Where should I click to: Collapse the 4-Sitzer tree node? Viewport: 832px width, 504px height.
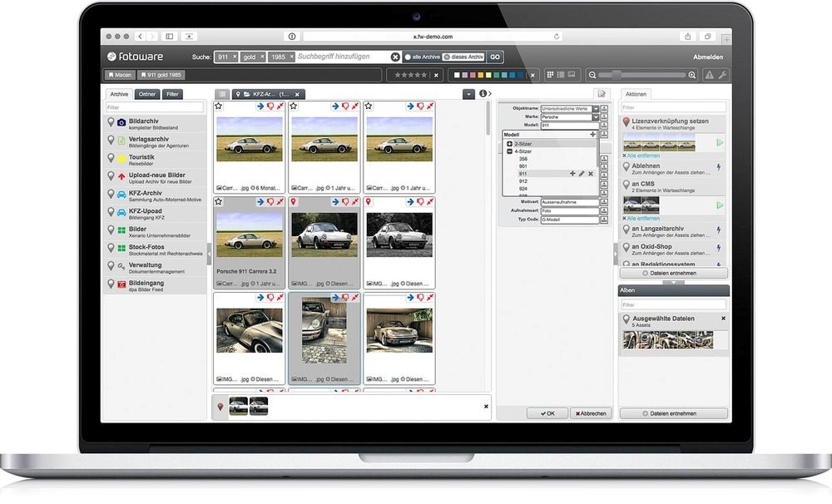pos(509,151)
